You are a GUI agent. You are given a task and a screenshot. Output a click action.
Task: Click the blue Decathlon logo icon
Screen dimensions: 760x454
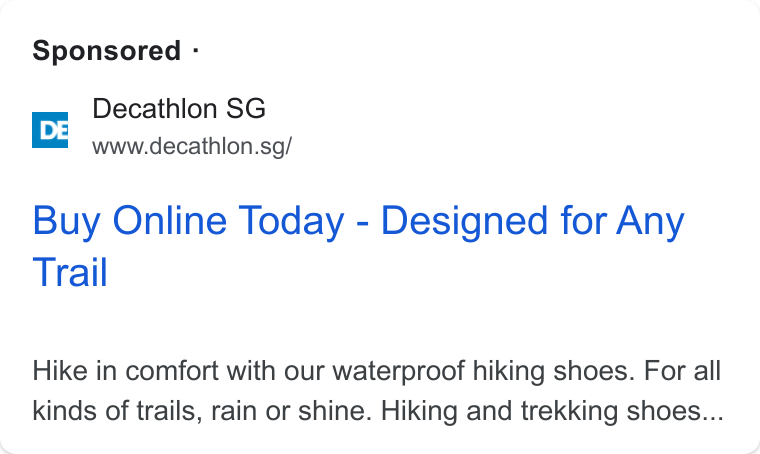pyautogui.click(x=50, y=130)
